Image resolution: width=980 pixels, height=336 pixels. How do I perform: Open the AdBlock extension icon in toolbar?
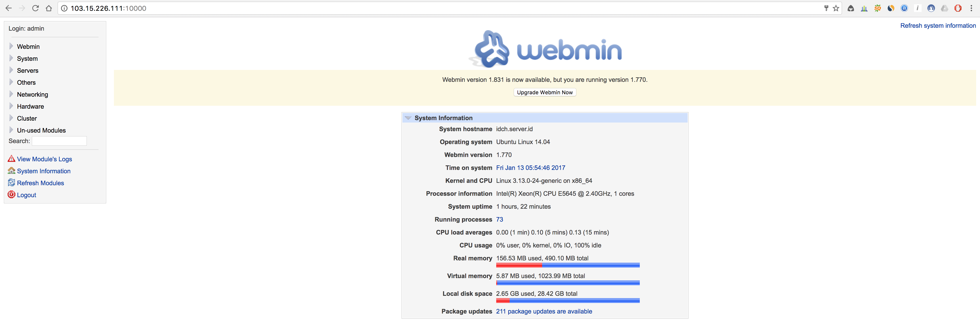click(x=958, y=8)
